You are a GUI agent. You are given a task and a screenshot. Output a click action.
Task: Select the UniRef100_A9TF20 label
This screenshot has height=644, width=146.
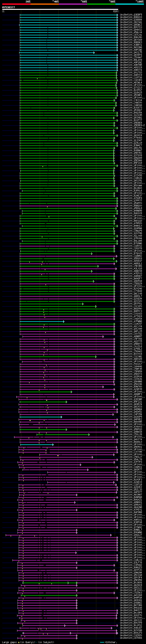coord(131,570)
